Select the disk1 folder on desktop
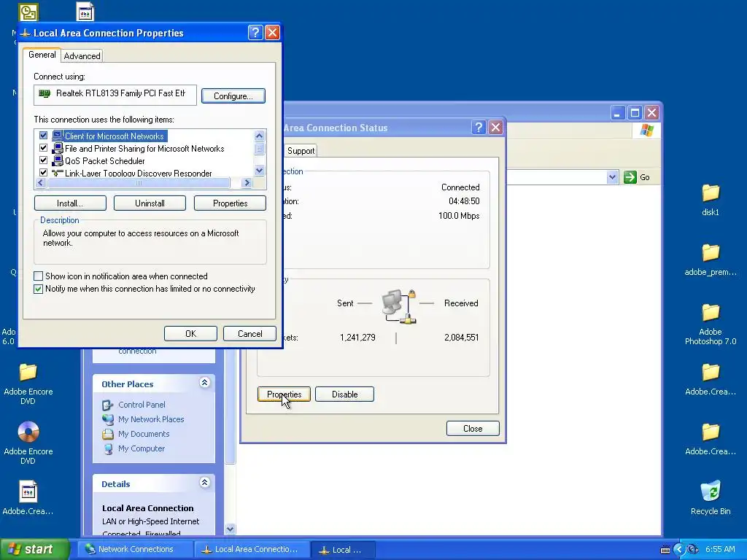Viewport: 747px width, 560px height. (711, 193)
